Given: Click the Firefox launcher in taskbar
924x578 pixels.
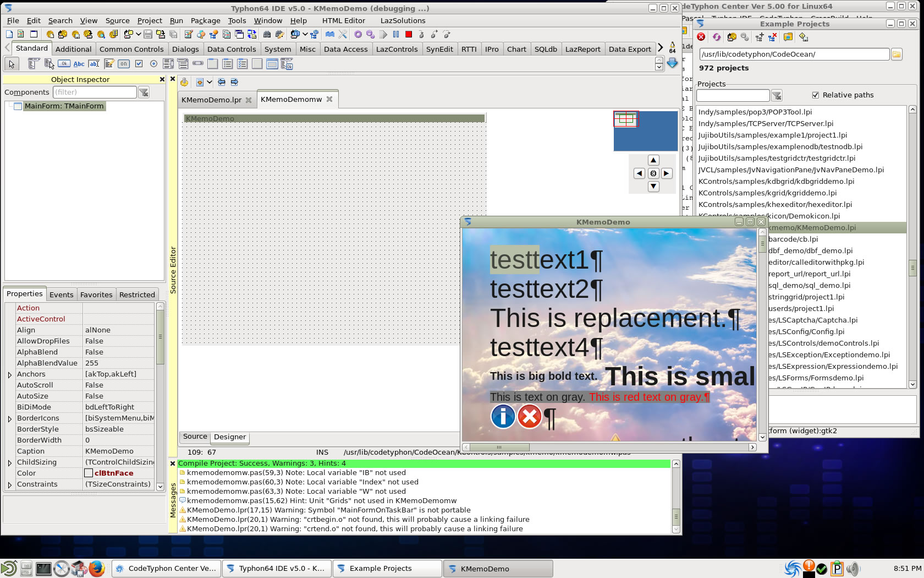Looking at the screenshot, I should tap(97, 568).
